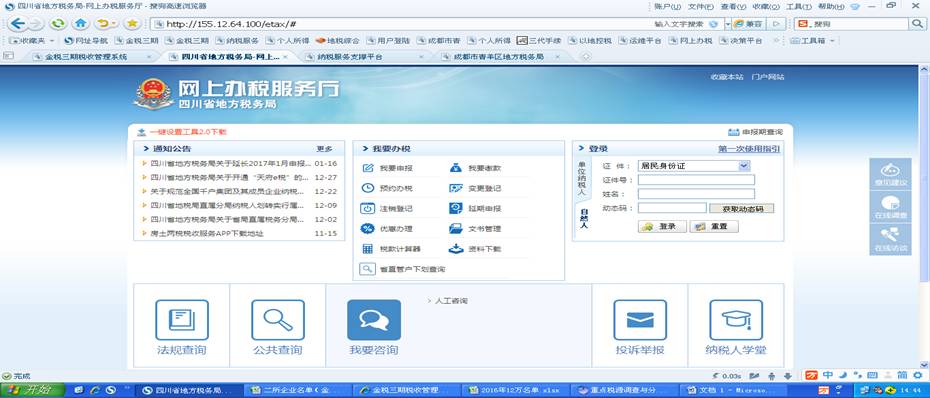Select the 单位纳税人 login tab
Image resolution: width=930 pixels, height=398 pixels.
click(581, 178)
